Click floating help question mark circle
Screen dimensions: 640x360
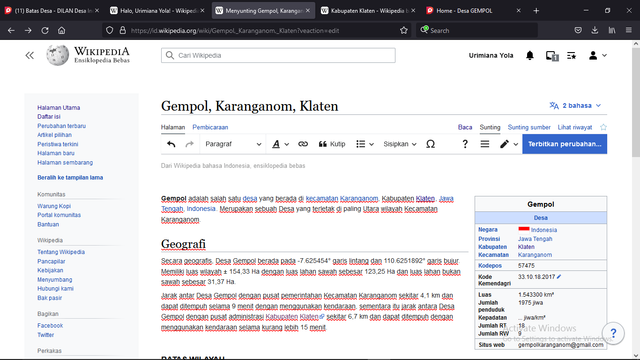613,333
